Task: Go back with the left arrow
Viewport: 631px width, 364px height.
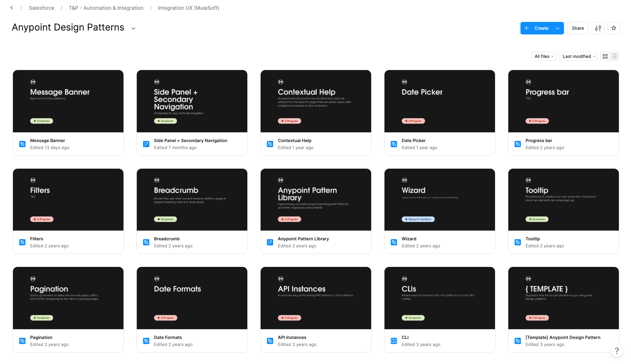Action: [x=11, y=8]
